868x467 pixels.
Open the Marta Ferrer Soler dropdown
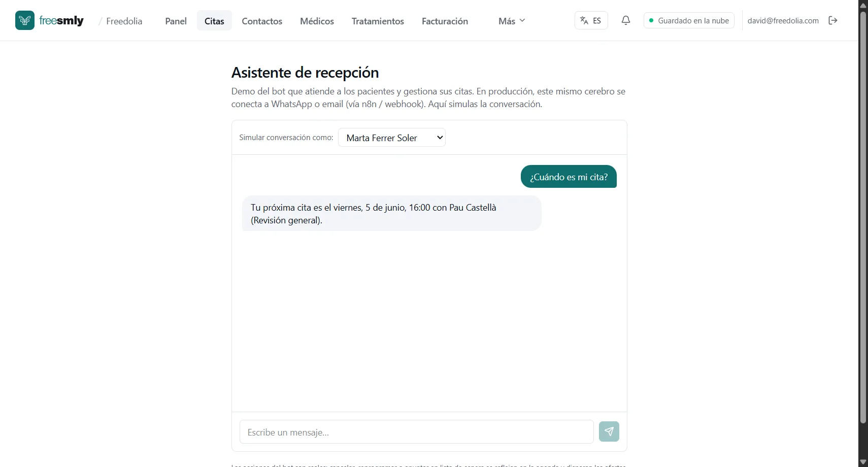(392, 138)
